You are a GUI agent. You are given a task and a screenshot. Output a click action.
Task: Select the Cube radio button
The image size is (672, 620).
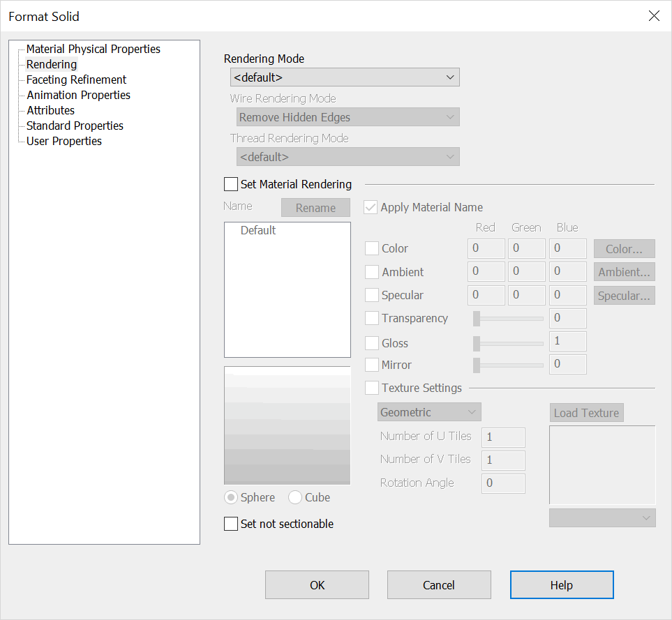[x=294, y=497]
